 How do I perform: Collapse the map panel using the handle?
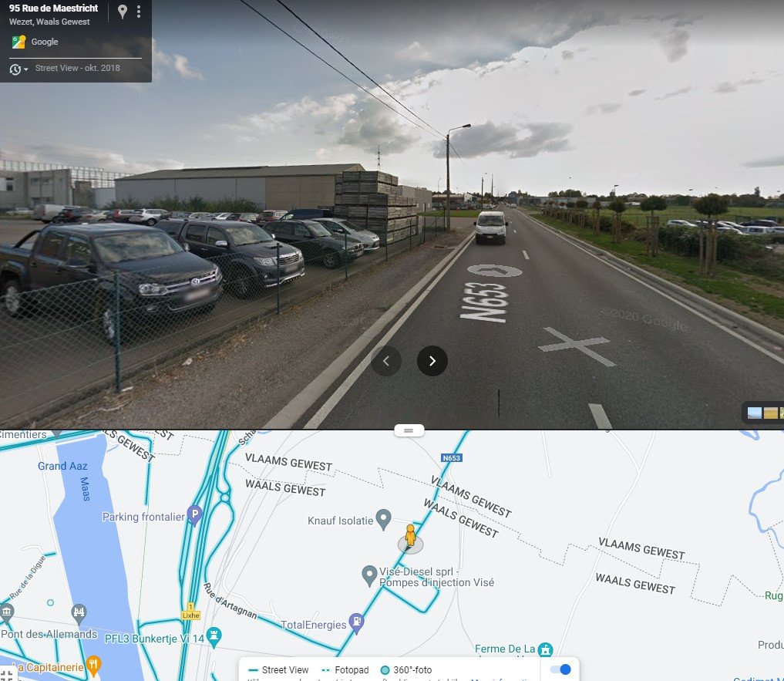(x=409, y=430)
